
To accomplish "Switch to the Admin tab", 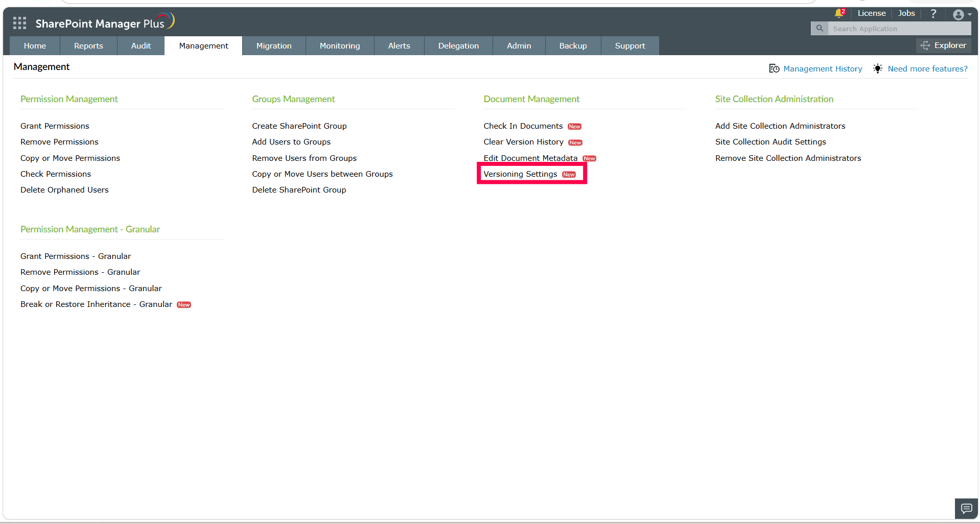I will pyautogui.click(x=519, y=45).
